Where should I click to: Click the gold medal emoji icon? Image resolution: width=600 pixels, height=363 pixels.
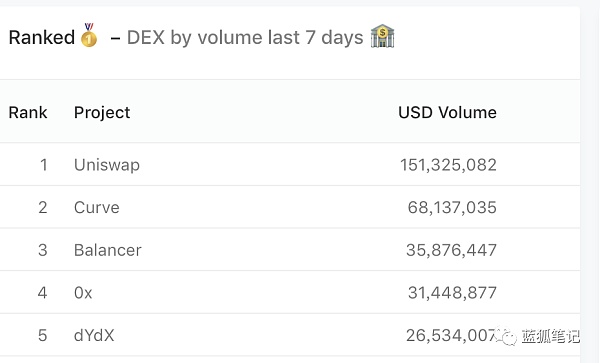click(x=89, y=35)
